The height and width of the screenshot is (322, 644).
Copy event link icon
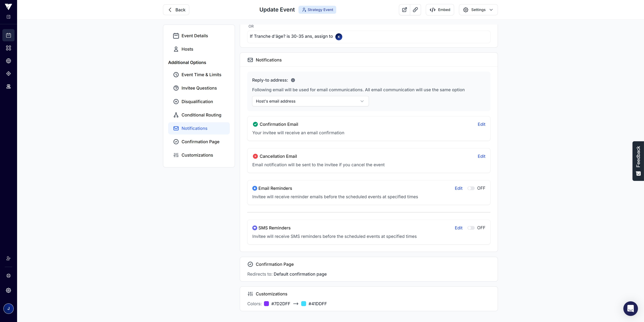point(415,10)
